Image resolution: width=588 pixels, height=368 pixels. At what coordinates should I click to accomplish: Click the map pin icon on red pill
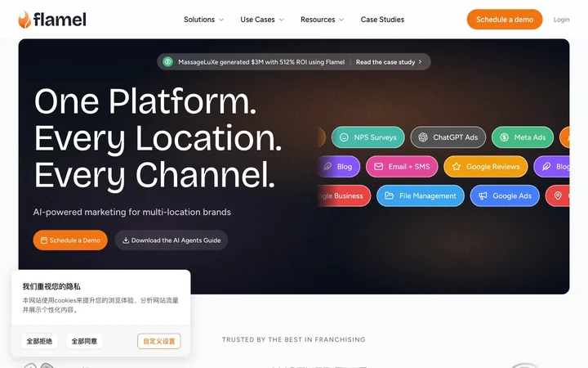[558, 196]
